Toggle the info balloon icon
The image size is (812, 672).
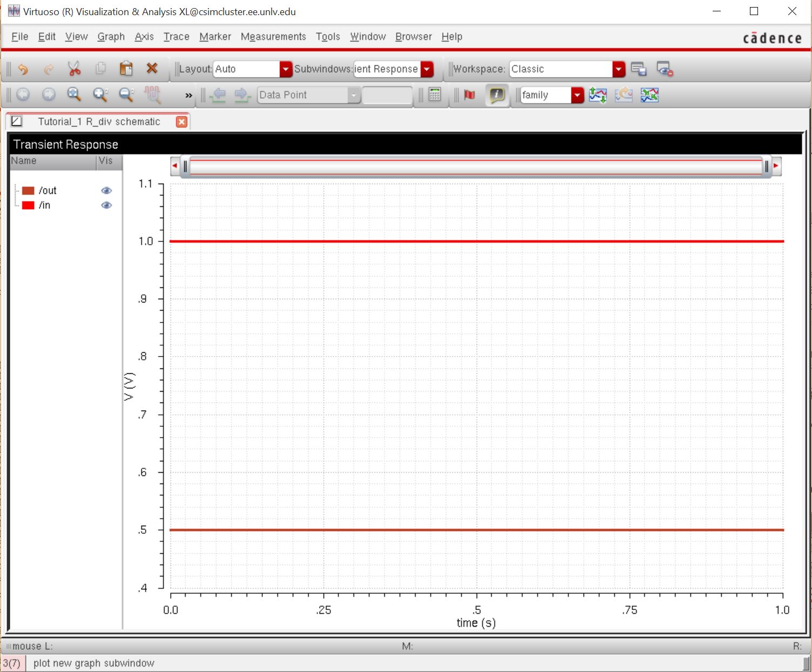pos(497,95)
